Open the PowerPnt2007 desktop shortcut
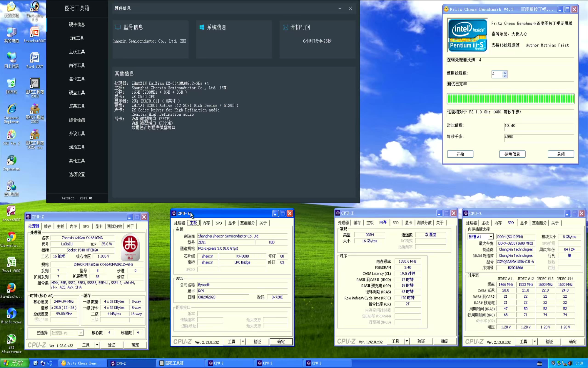Image resolution: width=588 pixels, height=368 pixels. [x=35, y=35]
